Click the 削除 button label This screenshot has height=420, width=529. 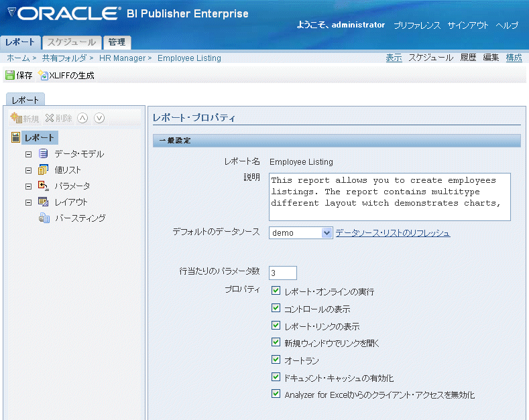pyautogui.click(x=64, y=119)
